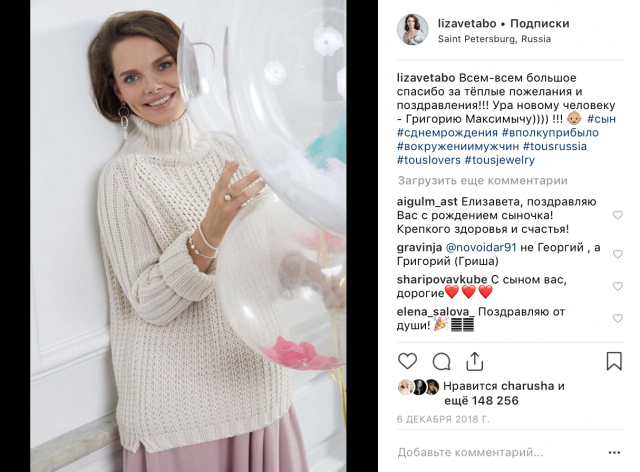Expand older comments via Загрузить еще комментарии

(x=482, y=180)
